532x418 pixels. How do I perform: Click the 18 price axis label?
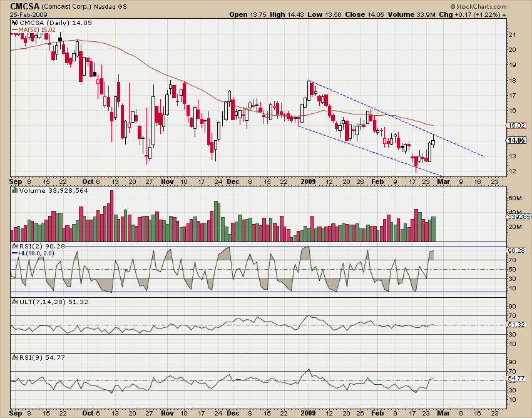pyautogui.click(x=512, y=81)
